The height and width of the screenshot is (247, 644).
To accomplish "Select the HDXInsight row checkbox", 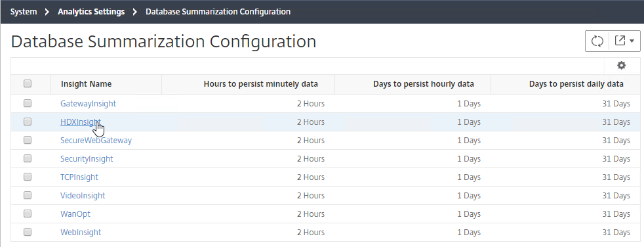I will point(28,122).
